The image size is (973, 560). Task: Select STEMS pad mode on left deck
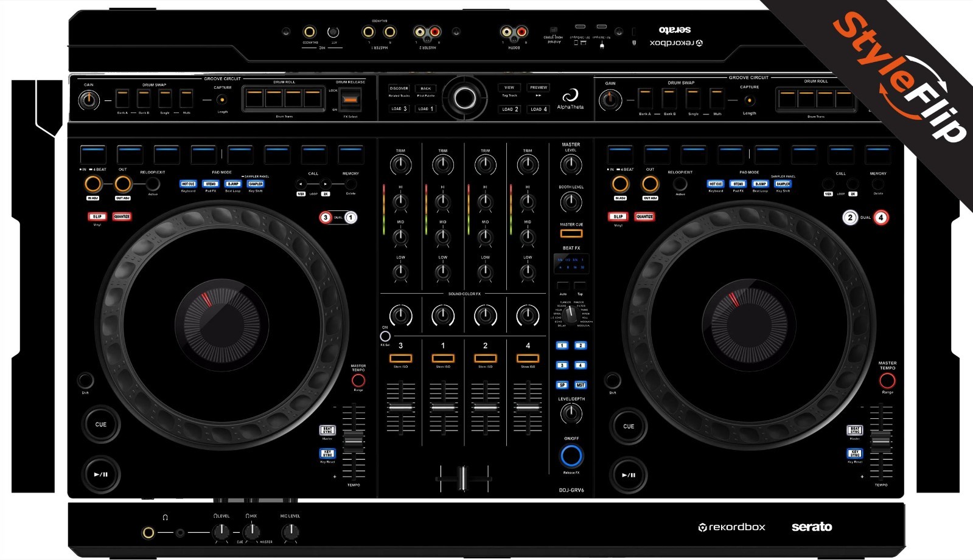tap(211, 184)
